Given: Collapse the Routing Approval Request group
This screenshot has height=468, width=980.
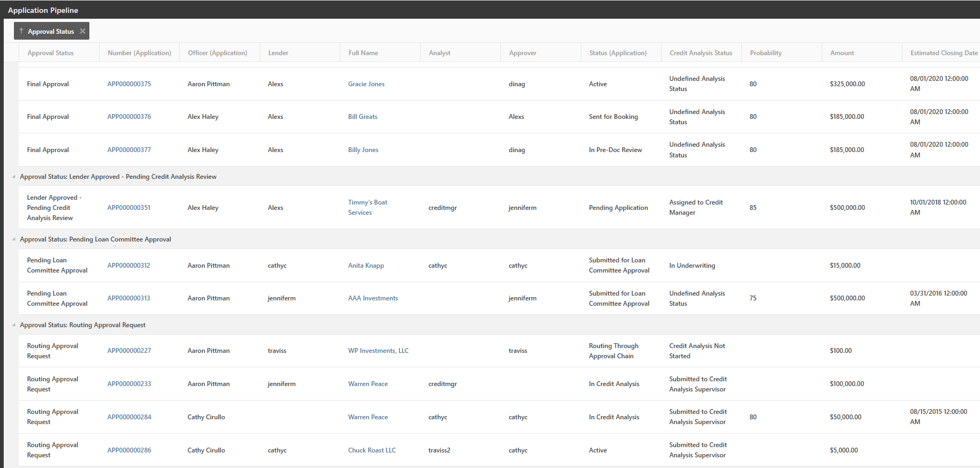Looking at the screenshot, I should pos(14,325).
